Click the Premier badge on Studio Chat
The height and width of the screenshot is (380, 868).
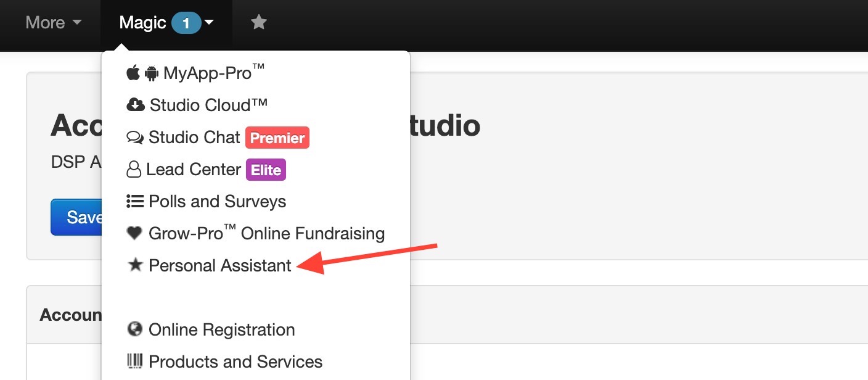coord(277,138)
